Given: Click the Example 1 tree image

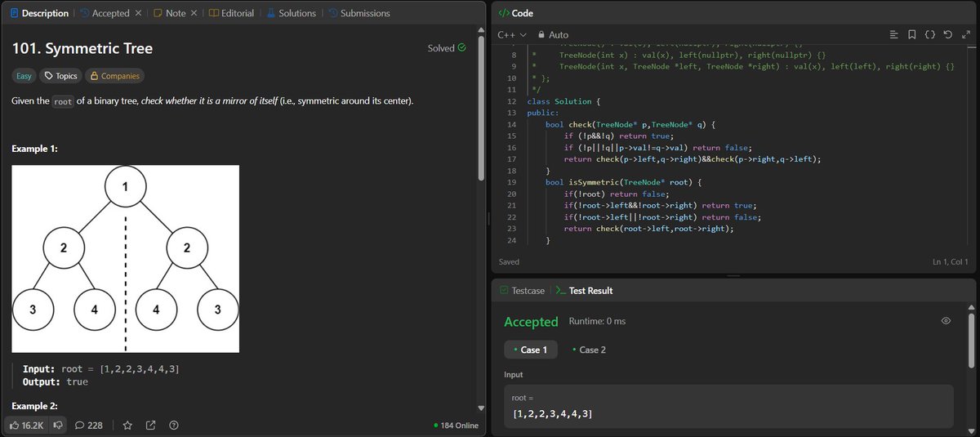Looking at the screenshot, I should click(x=125, y=259).
